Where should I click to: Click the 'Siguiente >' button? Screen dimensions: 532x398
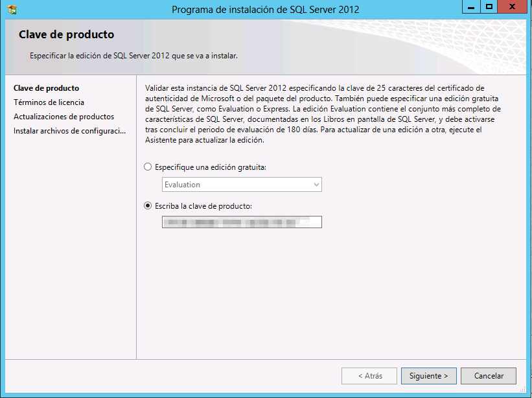click(x=429, y=376)
